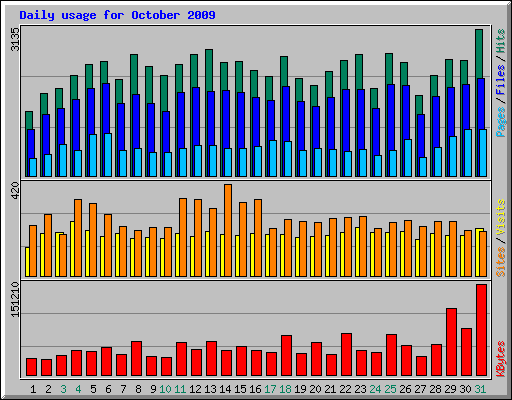Click the red KBytes bar for day 8

(x=136, y=359)
